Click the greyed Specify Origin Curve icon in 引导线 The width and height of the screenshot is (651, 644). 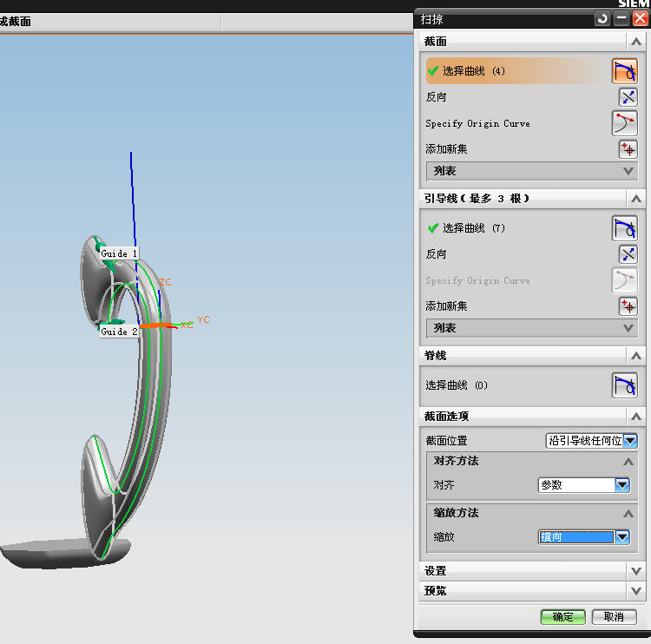click(624, 280)
